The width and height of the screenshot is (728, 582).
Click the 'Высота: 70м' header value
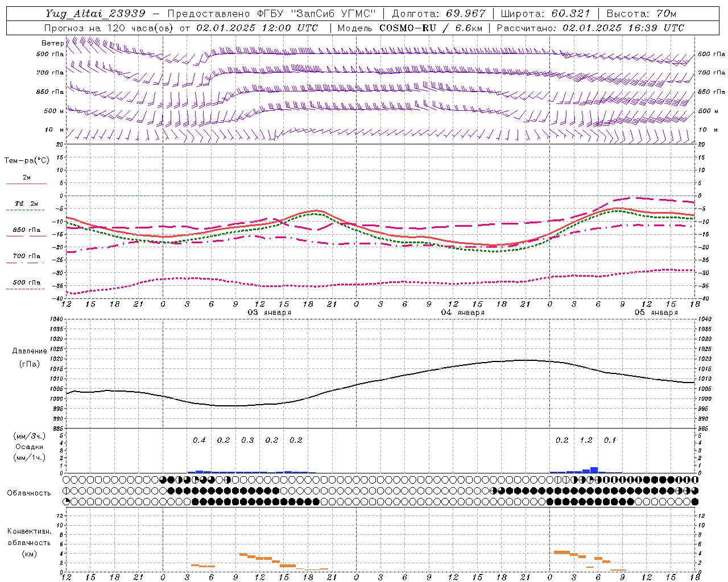(642, 14)
